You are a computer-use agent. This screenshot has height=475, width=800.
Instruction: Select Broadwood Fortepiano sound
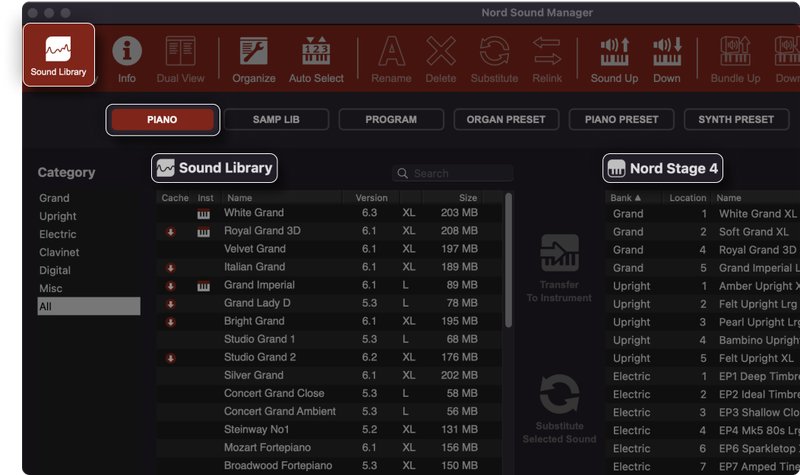click(329, 466)
